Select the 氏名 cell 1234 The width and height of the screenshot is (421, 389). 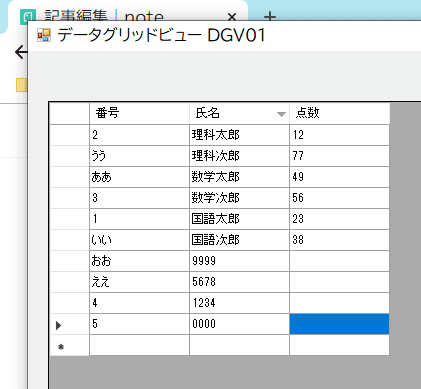coord(239,303)
